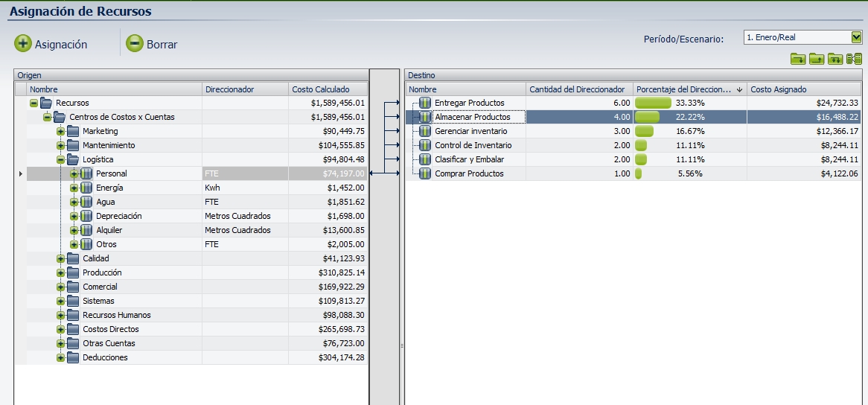Click the green column layout toolbar icon
The height and width of the screenshot is (405, 868).
point(854,59)
